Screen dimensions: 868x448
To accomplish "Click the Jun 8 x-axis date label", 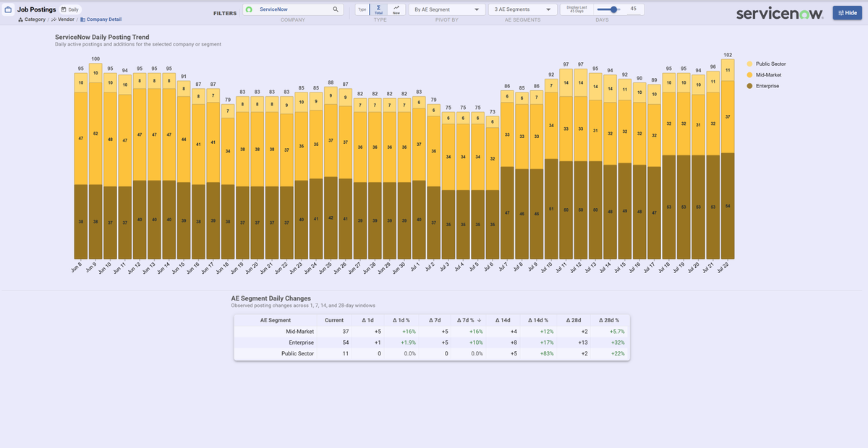I will click(78, 268).
